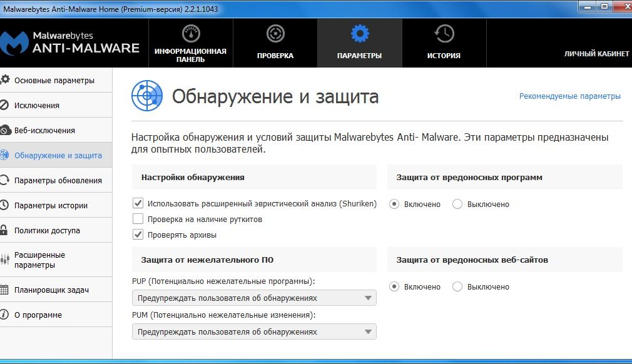Select Включено for malicious website protection

tap(394, 286)
